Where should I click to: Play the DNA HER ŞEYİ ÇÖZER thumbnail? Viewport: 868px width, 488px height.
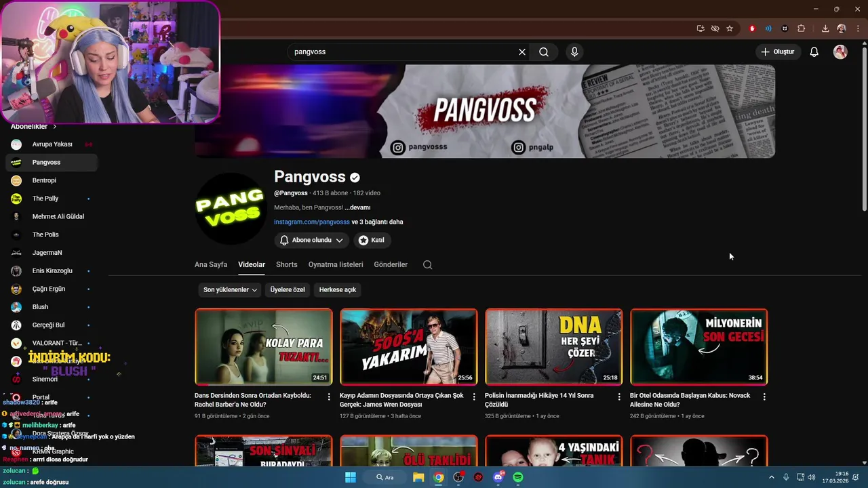[554, 347]
